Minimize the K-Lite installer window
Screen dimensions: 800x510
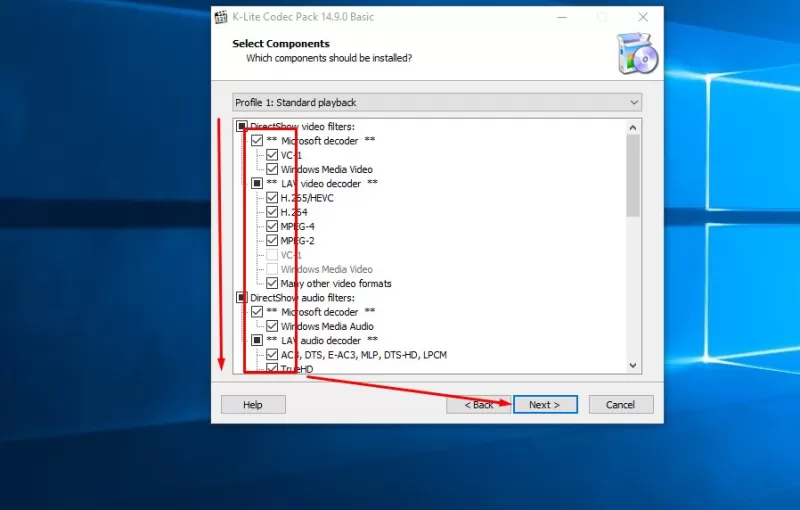[x=562, y=17]
